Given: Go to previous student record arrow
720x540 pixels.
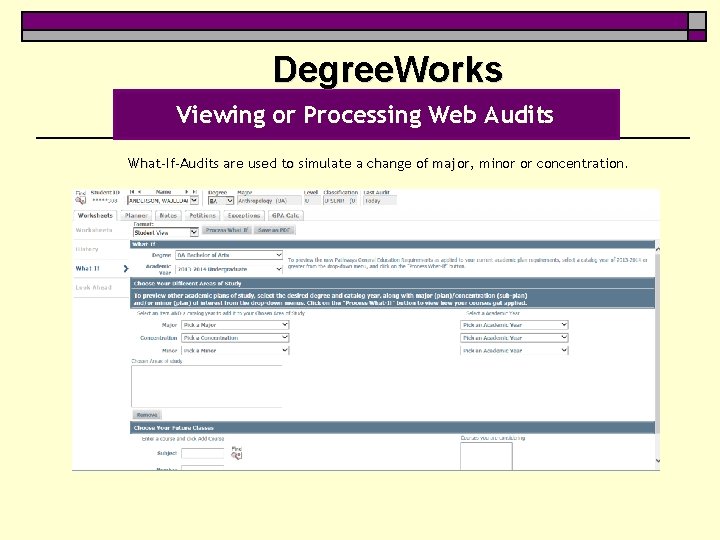Looking at the screenshot, I should click(x=140, y=192).
